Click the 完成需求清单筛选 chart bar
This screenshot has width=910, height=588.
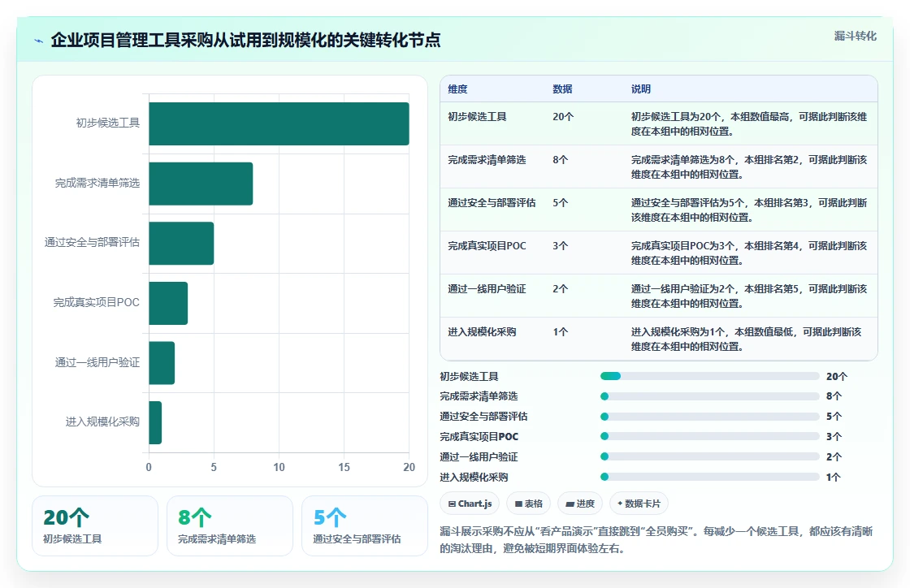click(x=201, y=184)
